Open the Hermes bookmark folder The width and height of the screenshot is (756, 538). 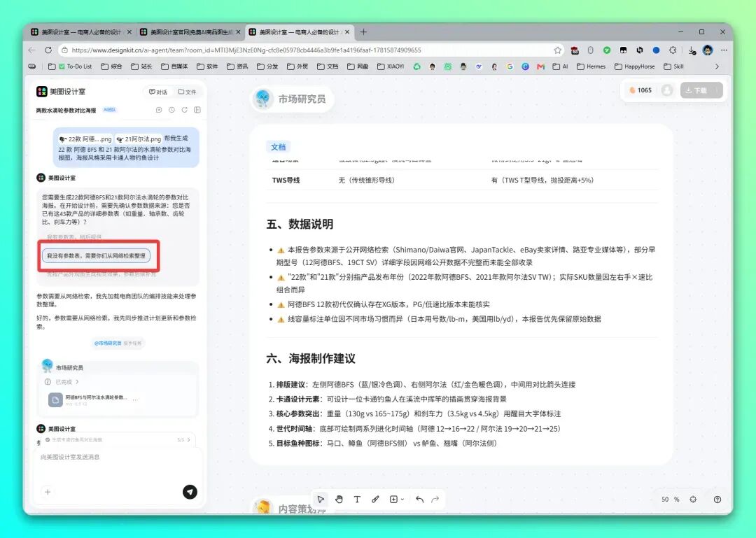click(591, 66)
